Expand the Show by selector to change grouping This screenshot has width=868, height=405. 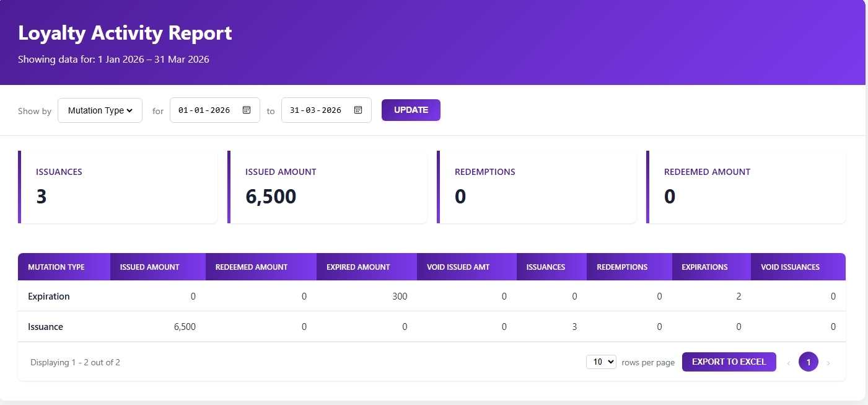point(100,110)
